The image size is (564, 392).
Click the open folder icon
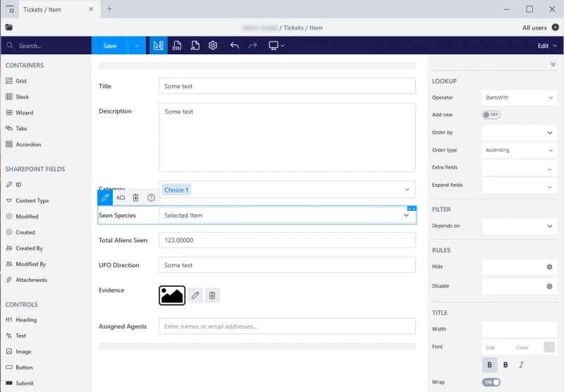tap(9, 27)
